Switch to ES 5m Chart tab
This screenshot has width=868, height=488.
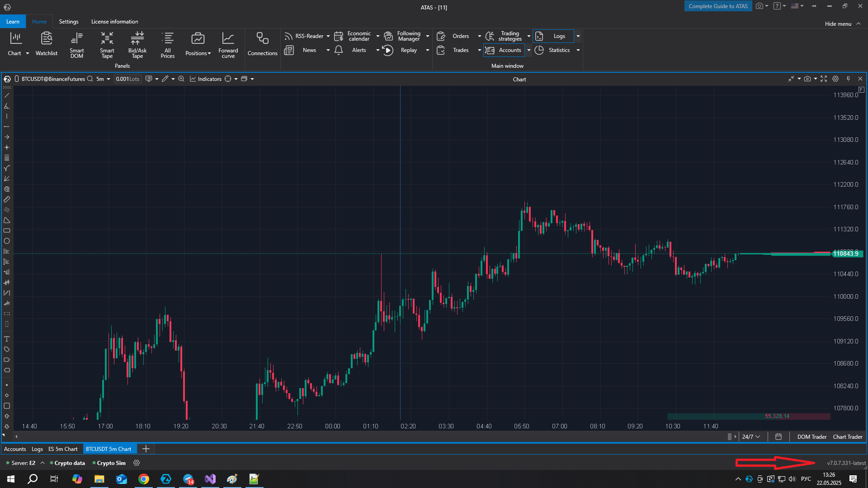[63, 449]
